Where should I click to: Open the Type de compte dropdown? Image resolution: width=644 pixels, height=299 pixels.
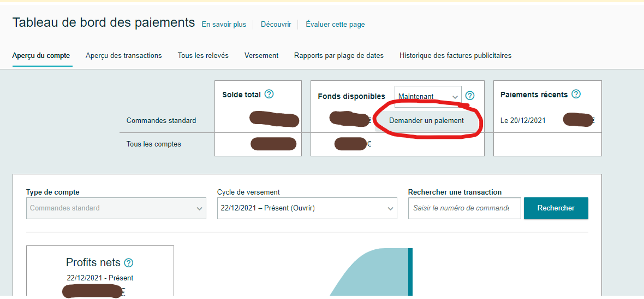116,208
